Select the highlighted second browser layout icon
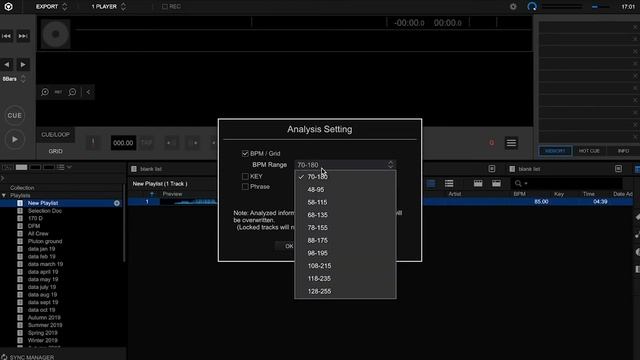The image size is (640, 360). (21, 167)
